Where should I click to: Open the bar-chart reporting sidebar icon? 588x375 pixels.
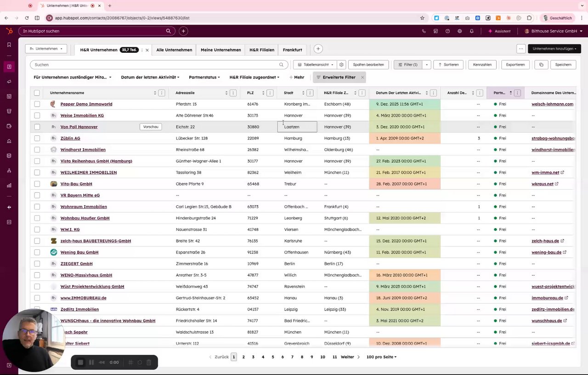click(9, 185)
